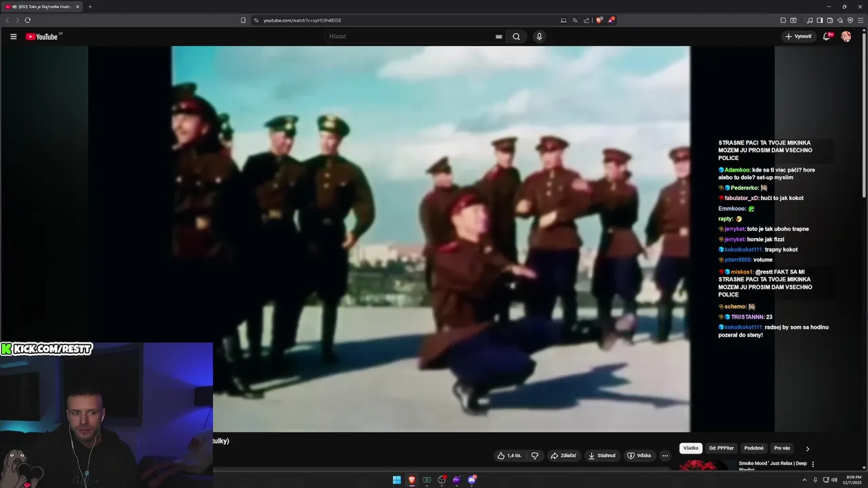Go to the YouTube home logo
868x488 pixels.
click(x=42, y=37)
